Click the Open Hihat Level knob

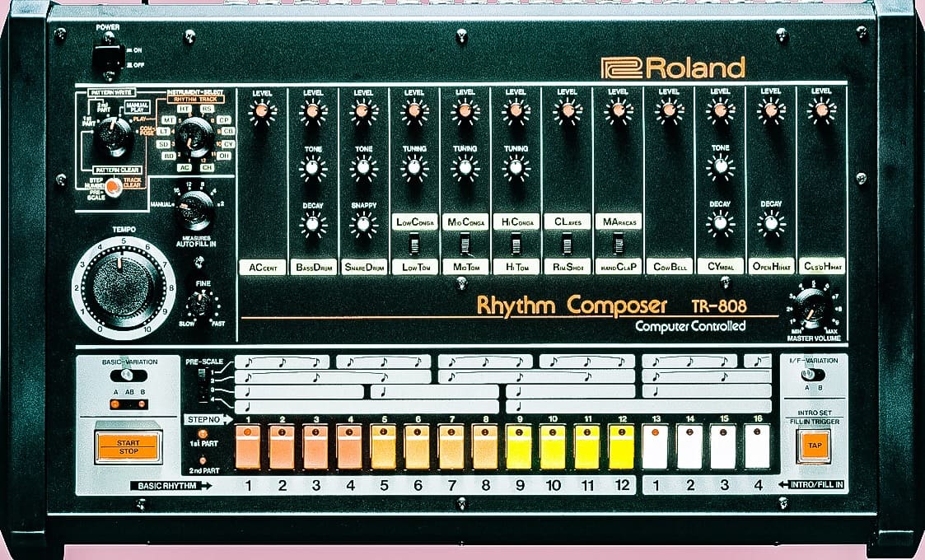(x=770, y=111)
